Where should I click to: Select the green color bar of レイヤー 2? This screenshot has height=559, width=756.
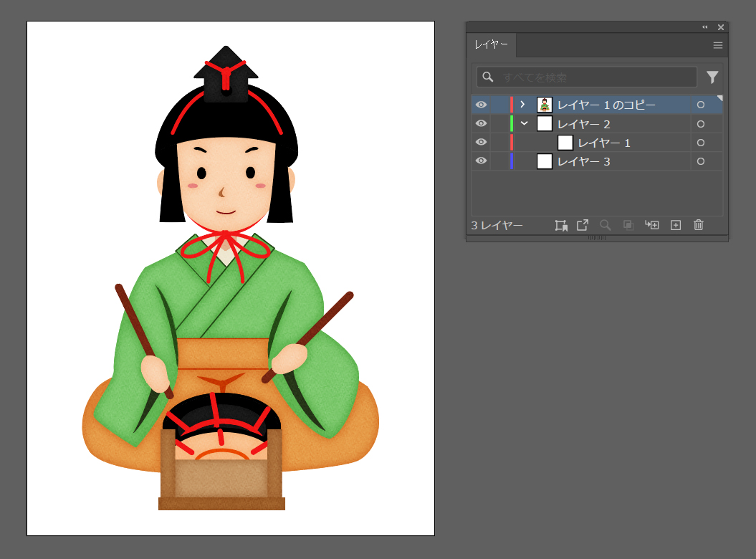(x=512, y=123)
